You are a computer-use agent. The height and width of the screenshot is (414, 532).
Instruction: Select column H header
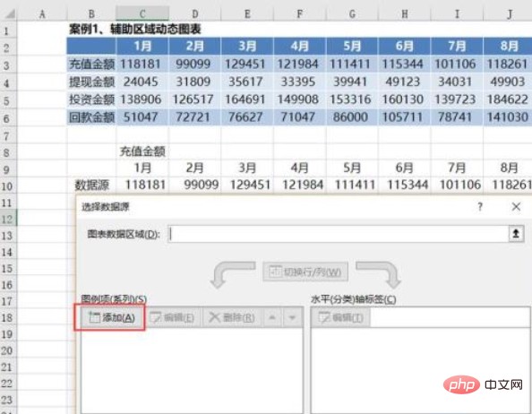pos(405,14)
